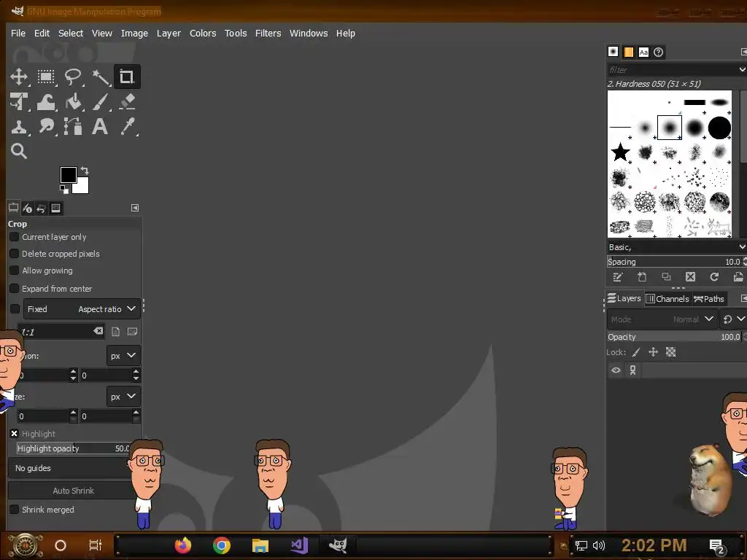This screenshot has width=747, height=560.
Task: Swap foreground and background colors
Action: click(x=85, y=171)
